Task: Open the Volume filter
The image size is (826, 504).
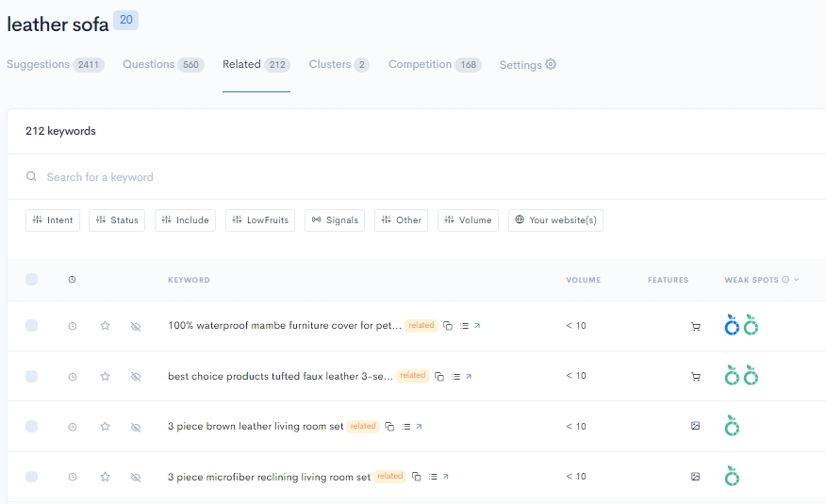Action: 468,219
